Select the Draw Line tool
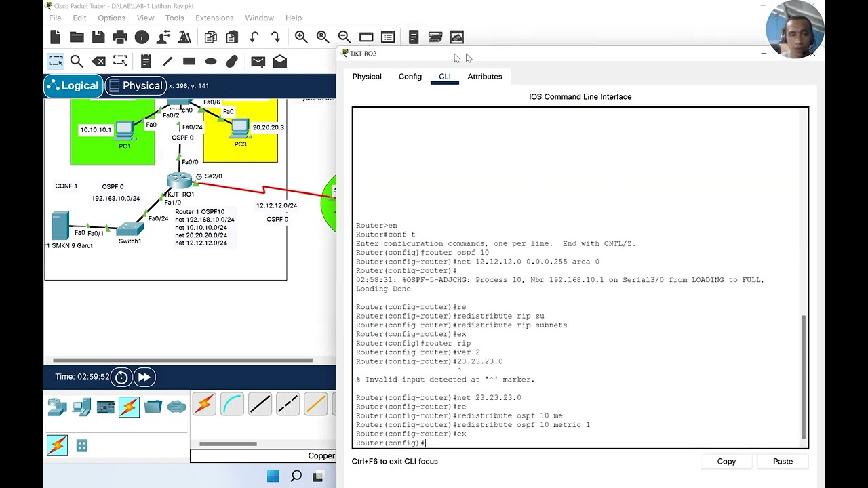Image resolution: width=868 pixels, height=488 pixels. [167, 62]
